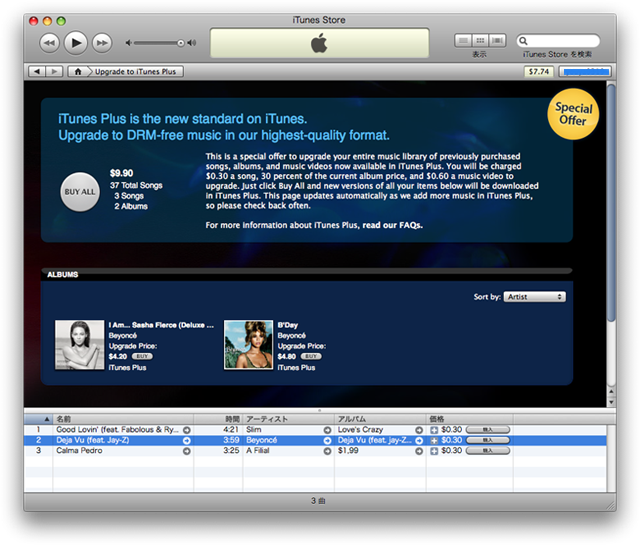The height and width of the screenshot is (545, 640).
Task: Click the arrow next to Good Lovin' title
Action: 187,430
